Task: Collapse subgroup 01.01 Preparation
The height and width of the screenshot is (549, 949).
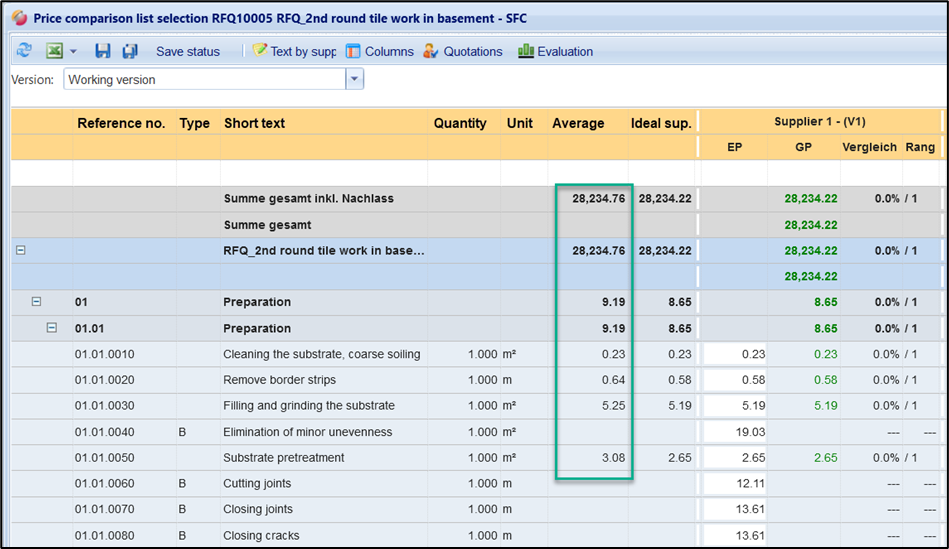Action: 52,328
